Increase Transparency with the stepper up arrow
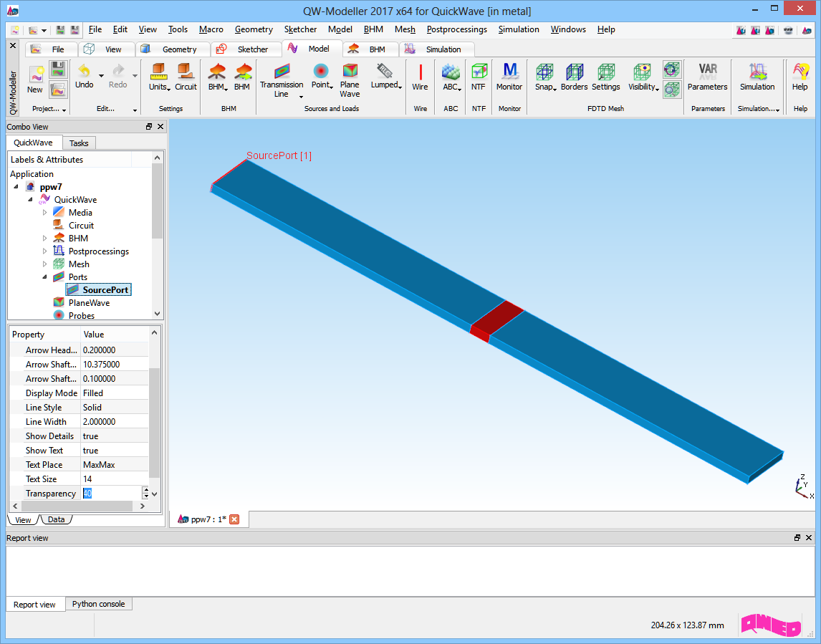The width and height of the screenshot is (821, 644). 145,490
